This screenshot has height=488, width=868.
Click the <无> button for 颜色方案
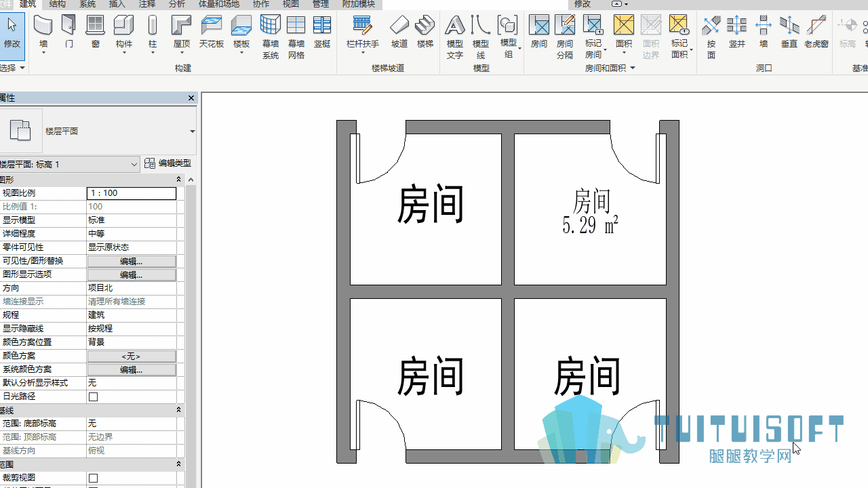[x=132, y=356]
